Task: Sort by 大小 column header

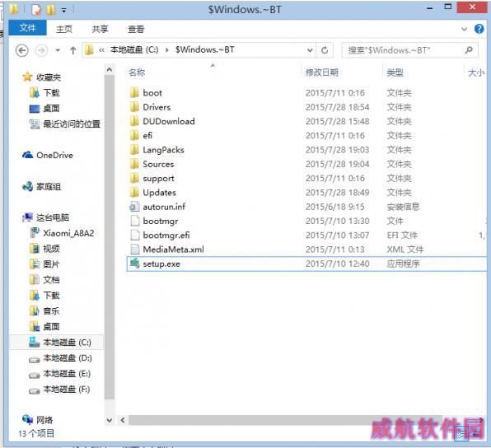Action: [x=476, y=72]
